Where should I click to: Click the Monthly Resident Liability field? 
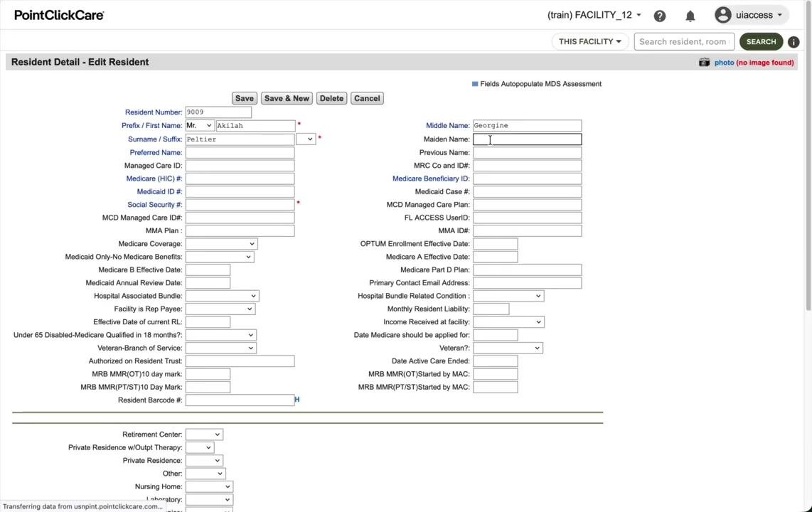pyautogui.click(x=491, y=309)
